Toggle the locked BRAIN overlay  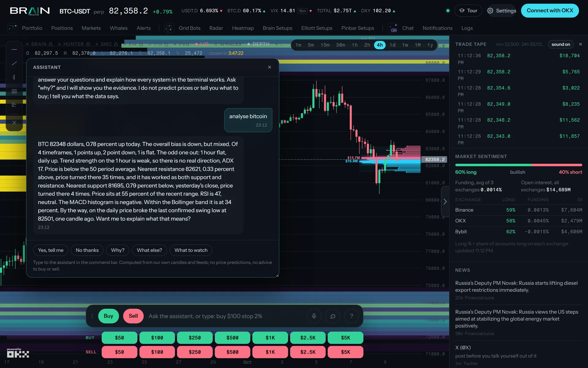39,44
